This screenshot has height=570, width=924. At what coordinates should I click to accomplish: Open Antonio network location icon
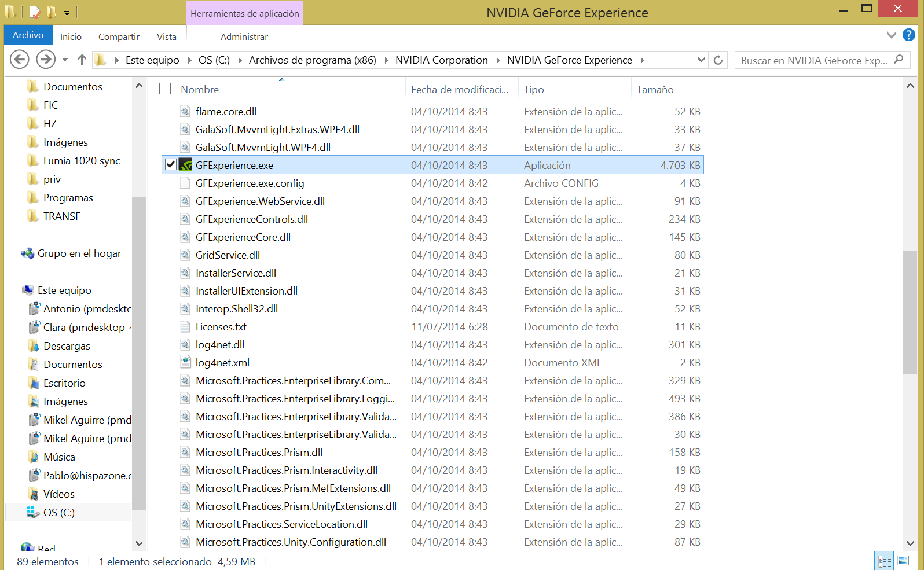34,309
